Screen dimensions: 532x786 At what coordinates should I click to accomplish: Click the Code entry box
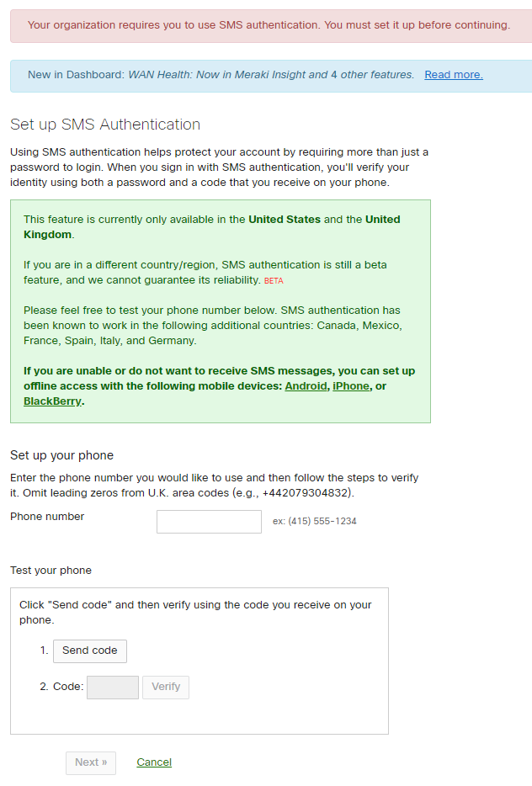point(112,688)
